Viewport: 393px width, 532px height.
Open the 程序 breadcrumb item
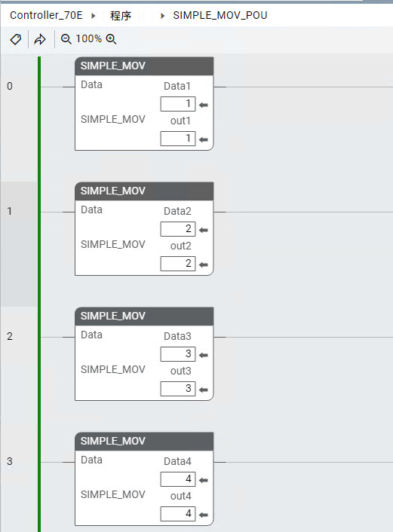121,16
